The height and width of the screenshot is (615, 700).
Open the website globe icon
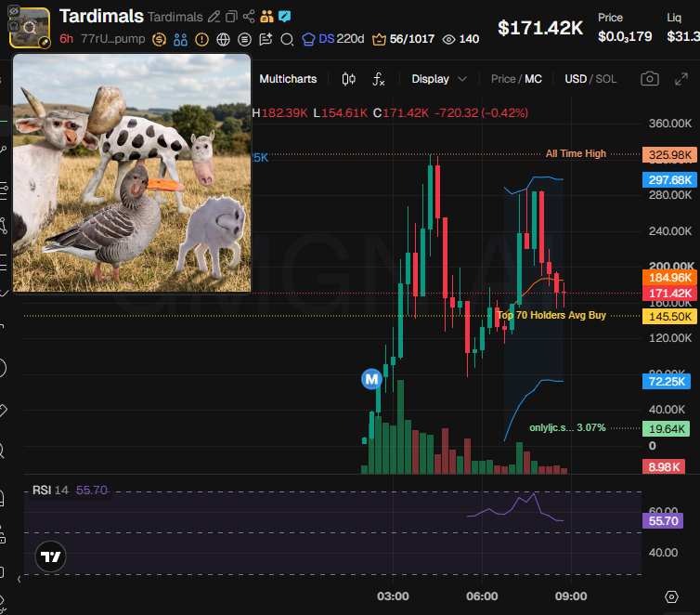point(223,40)
